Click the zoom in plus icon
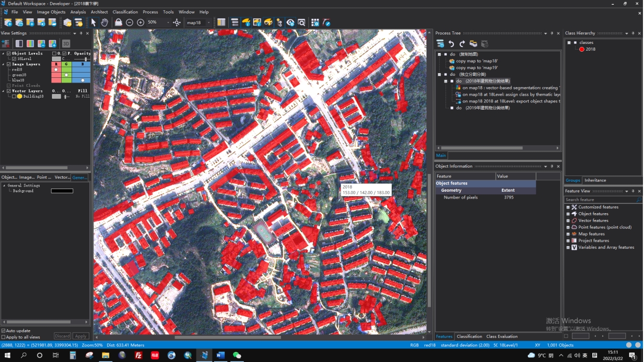This screenshot has width=644, height=362. 140,22
